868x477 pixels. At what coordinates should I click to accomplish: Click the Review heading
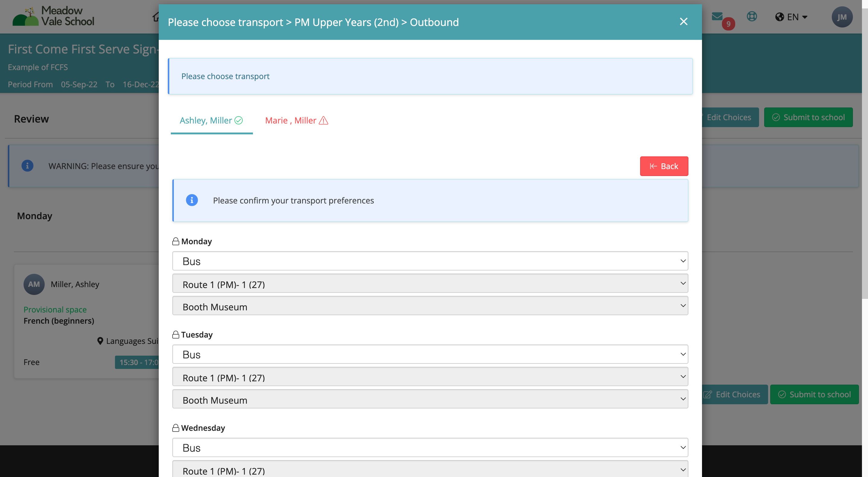(x=31, y=119)
